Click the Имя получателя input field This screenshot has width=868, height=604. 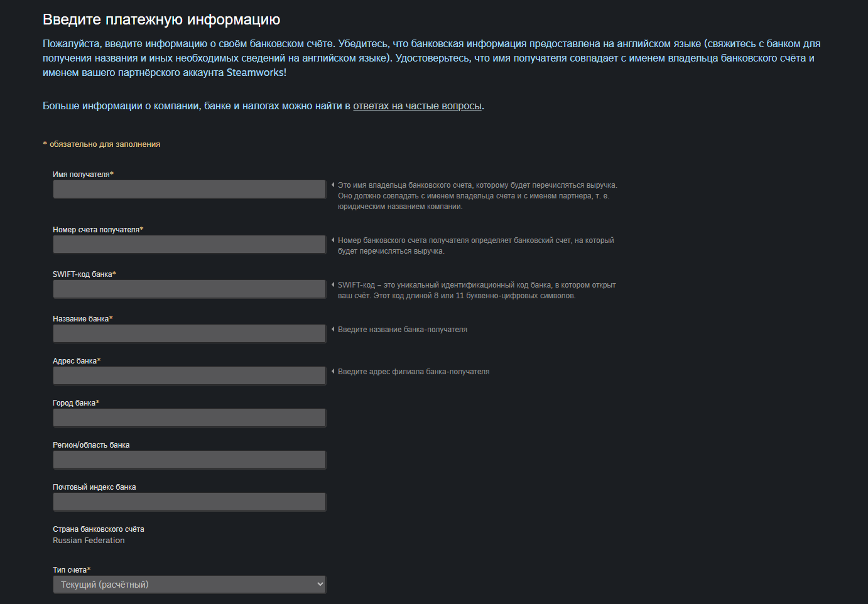[x=189, y=189]
